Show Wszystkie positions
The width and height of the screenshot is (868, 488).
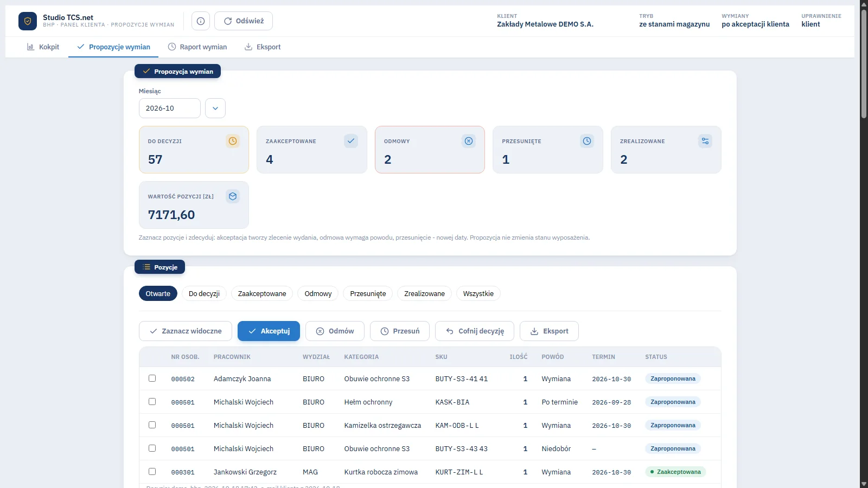click(x=478, y=293)
